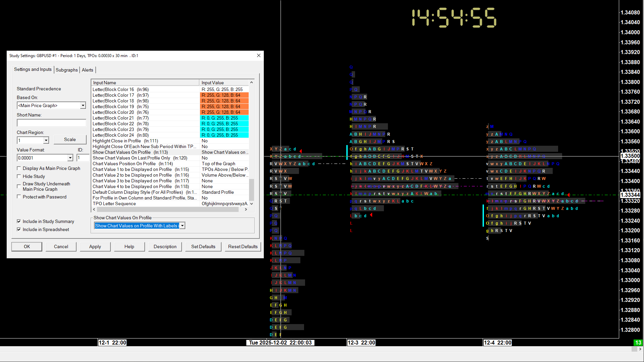This screenshot has height=362, width=644.
Task: Enable Display As Main Price Graph
Action: (x=19, y=168)
